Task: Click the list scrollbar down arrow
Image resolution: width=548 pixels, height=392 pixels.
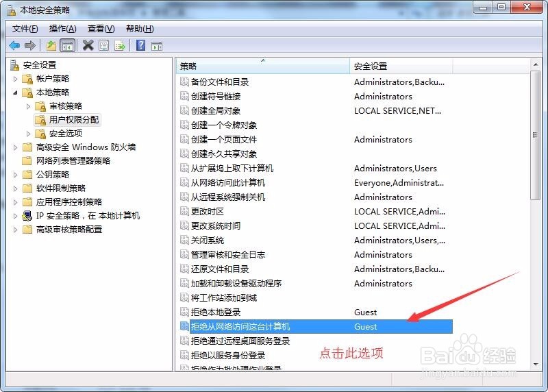Action: pyautogui.click(x=536, y=365)
